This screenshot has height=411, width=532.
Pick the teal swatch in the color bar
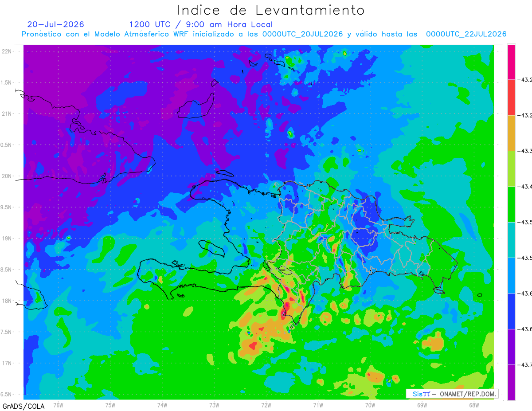pyautogui.click(x=511, y=240)
